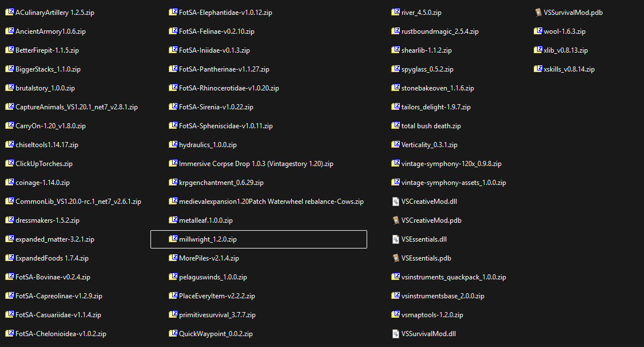Viewport: 644px width, 347px height.
Task: Click the expanded_matter-3.2.1.zip file name
Action: click(55, 239)
